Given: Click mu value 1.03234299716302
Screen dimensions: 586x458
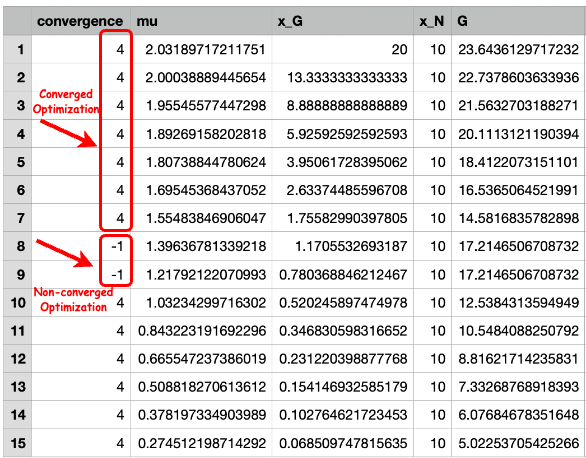Looking at the screenshot, I should [x=206, y=303].
